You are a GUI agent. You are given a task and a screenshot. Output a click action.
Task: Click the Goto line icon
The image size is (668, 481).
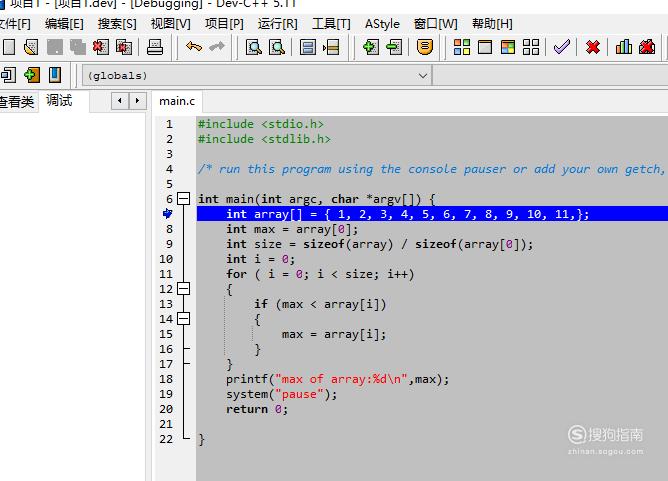pyautogui.click(x=331, y=47)
